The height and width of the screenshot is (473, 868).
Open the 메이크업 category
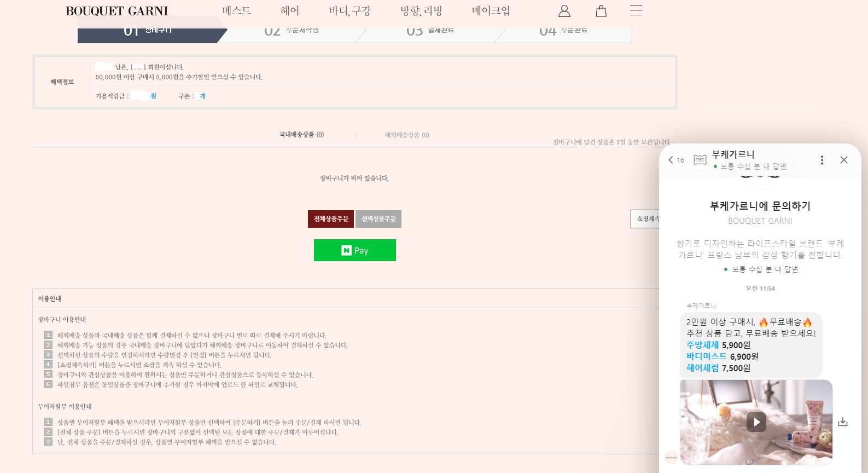click(x=491, y=11)
